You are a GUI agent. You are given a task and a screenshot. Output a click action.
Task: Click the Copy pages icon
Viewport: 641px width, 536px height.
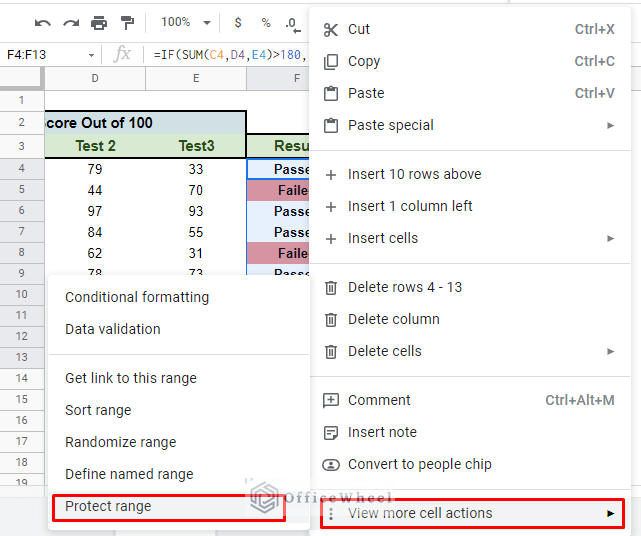(x=331, y=62)
